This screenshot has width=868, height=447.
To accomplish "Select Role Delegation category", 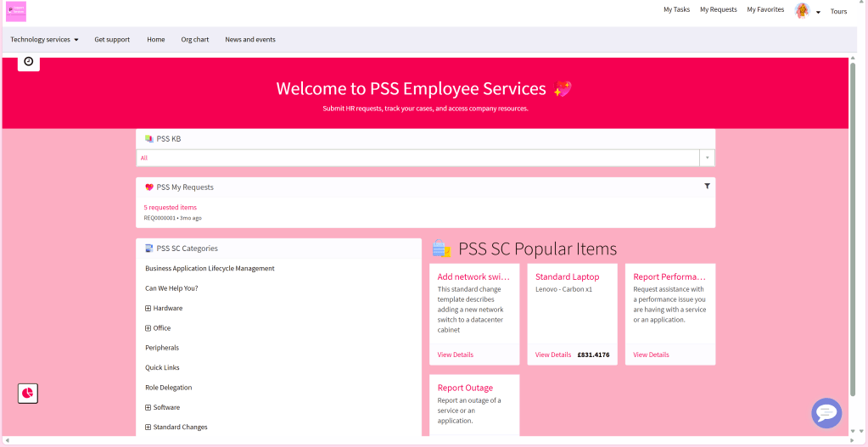I will pyautogui.click(x=168, y=388).
